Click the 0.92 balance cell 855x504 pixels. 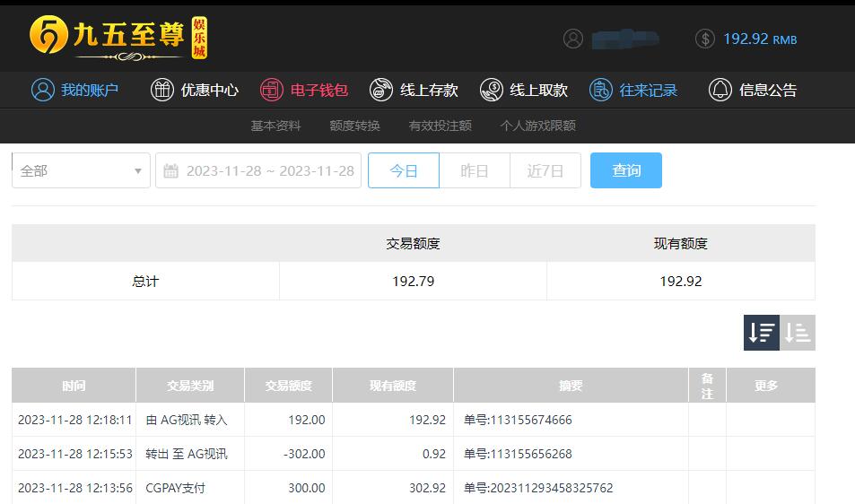pos(434,454)
